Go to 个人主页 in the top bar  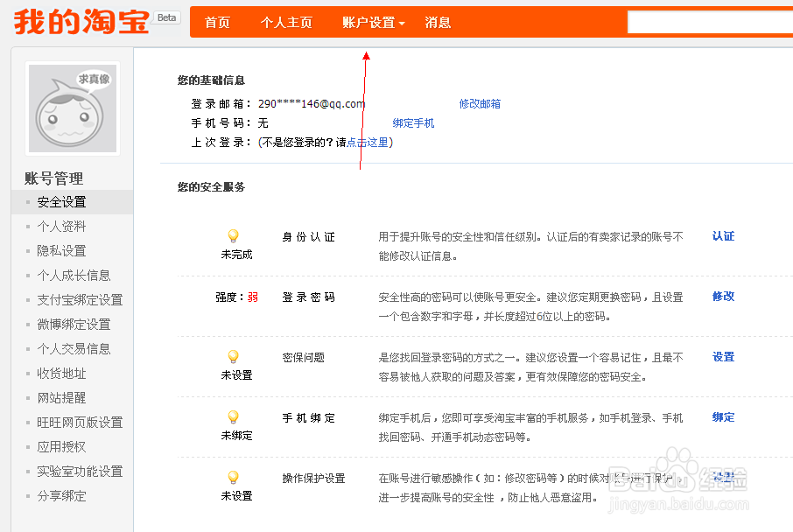point(286,23)
